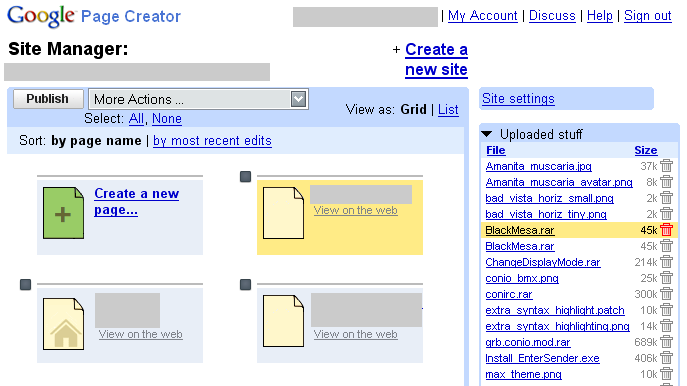The height and width of the screenshot is (386, 687).
Task: Click Sign out
Action: (x=648, y=16)
